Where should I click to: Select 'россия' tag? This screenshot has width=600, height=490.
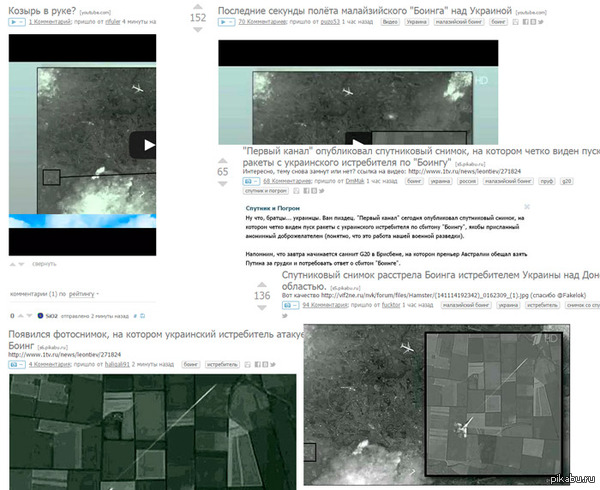coord(468,181)
